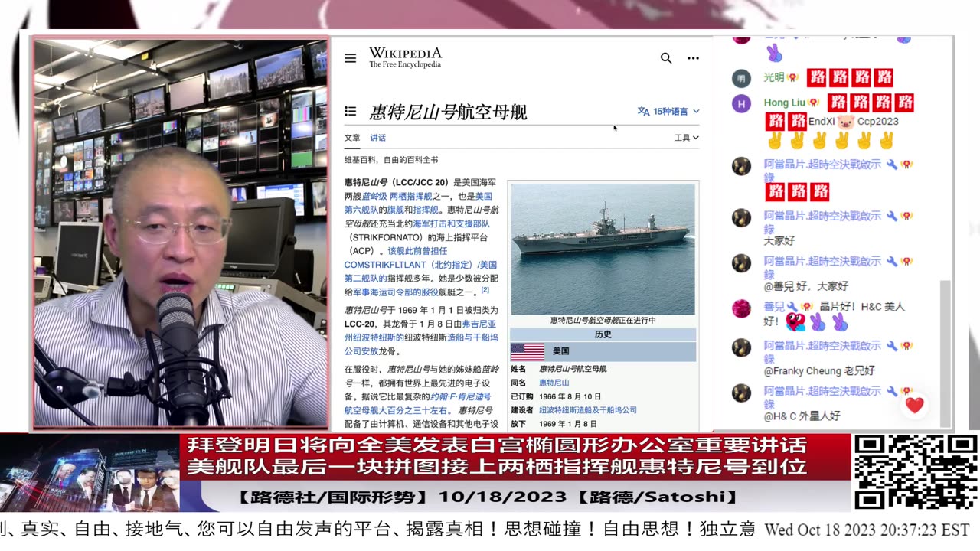Click the Wikipedia search magnifier icon
The width and height of the screenshot is (980, 551).
(x=666, y=58)
